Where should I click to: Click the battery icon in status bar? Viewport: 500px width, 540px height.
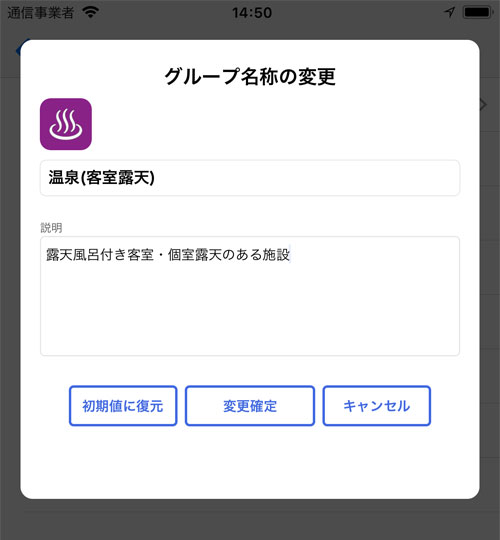pyautogui.click(x=478, y=12)
